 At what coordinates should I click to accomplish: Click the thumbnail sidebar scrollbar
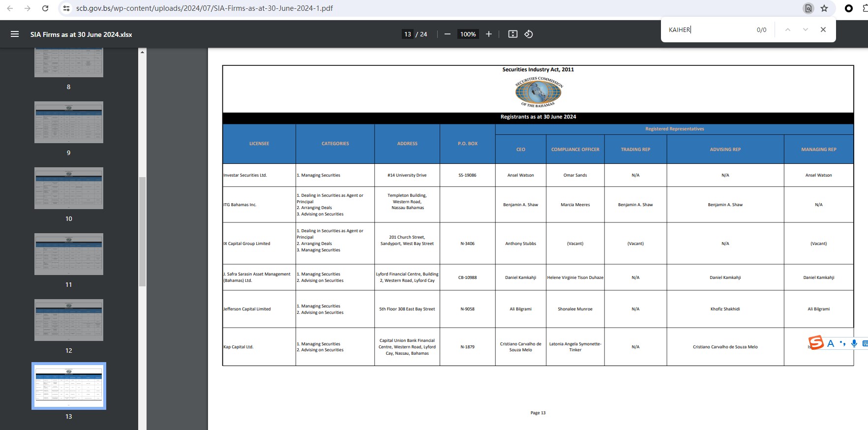(142, 231)
